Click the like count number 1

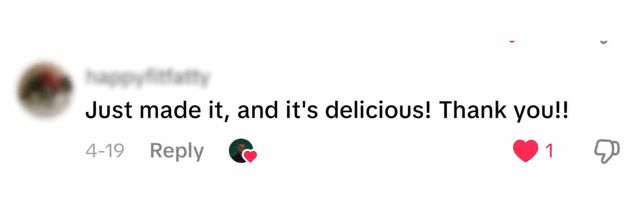click(x=549, y=151)
